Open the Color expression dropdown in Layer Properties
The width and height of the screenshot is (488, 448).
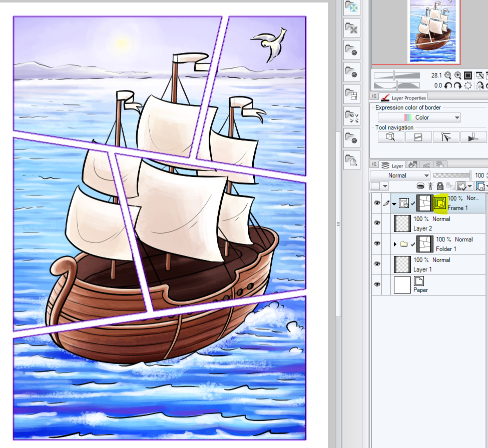click(x=419, y=117)
